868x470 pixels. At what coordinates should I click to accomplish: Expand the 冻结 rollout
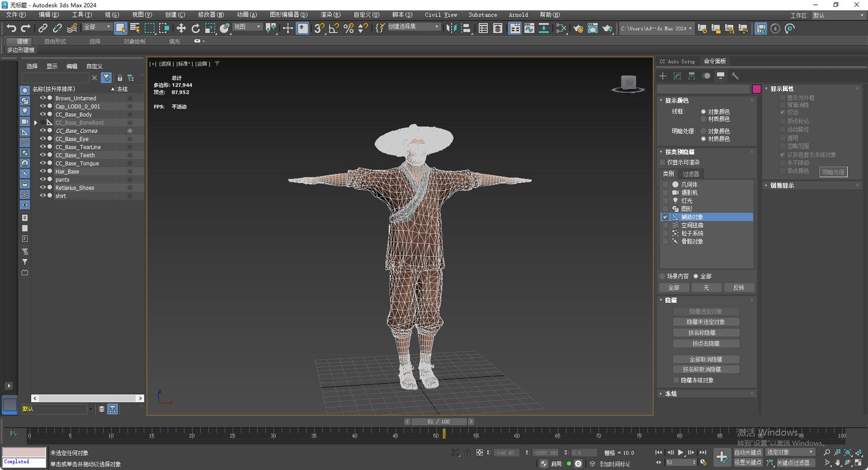click(x=671, y=394)
